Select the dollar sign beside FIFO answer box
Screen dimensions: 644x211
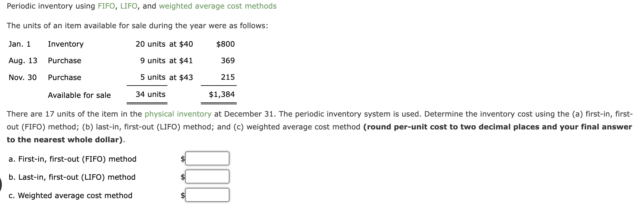[x=182, y=159]
